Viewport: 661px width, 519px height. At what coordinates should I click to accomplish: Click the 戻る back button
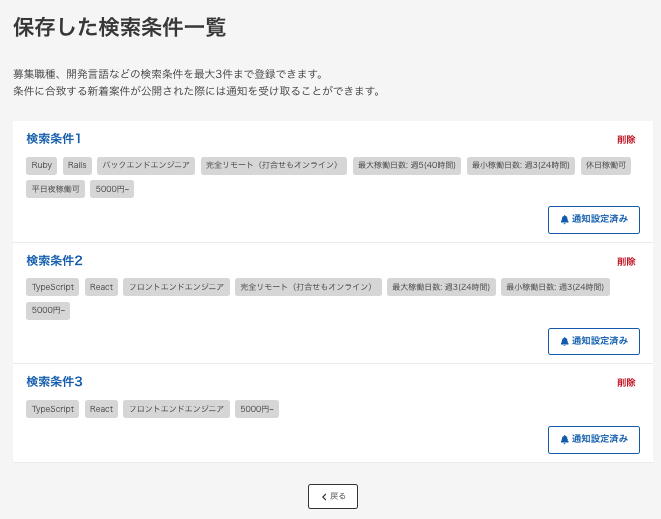point(333,496)
